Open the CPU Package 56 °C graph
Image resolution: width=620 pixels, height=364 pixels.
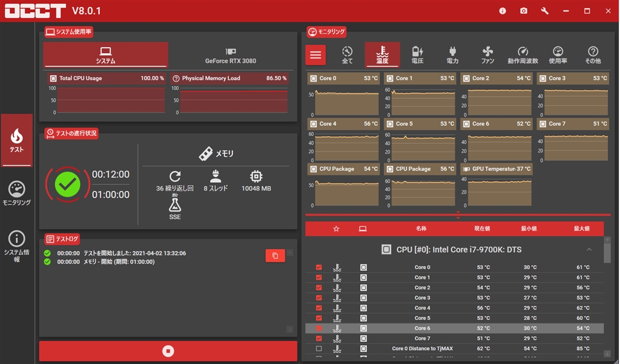420,186
